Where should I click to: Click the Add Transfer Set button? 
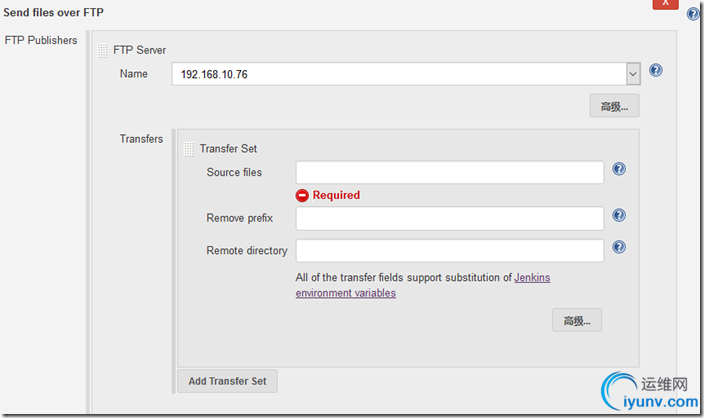tap(227, 381)
